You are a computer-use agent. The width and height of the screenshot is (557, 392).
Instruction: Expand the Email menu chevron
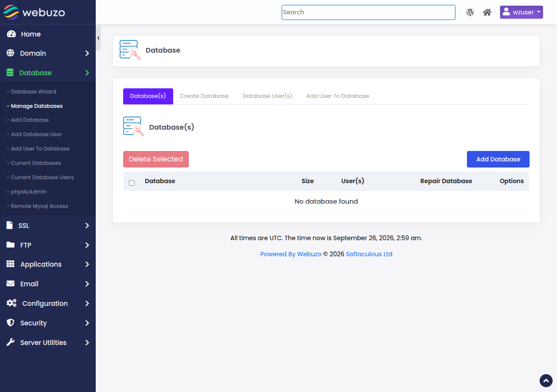(87, 284)
